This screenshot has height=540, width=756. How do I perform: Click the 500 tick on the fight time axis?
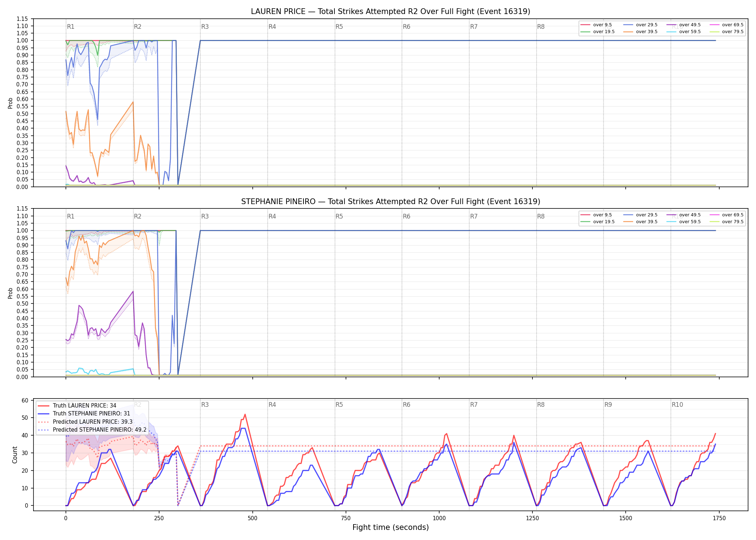(252, 518)
